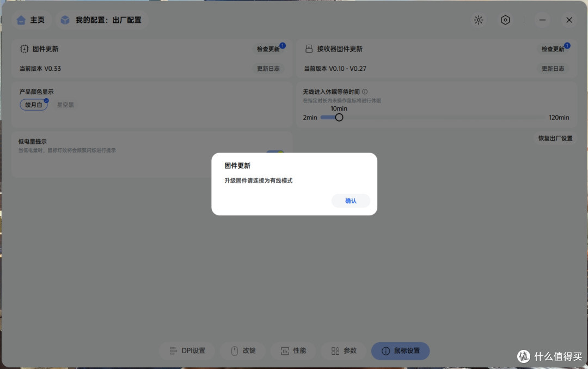The image size is (588, 369).
Task: Switch to the 性能 tab
Action: point(293,350)
